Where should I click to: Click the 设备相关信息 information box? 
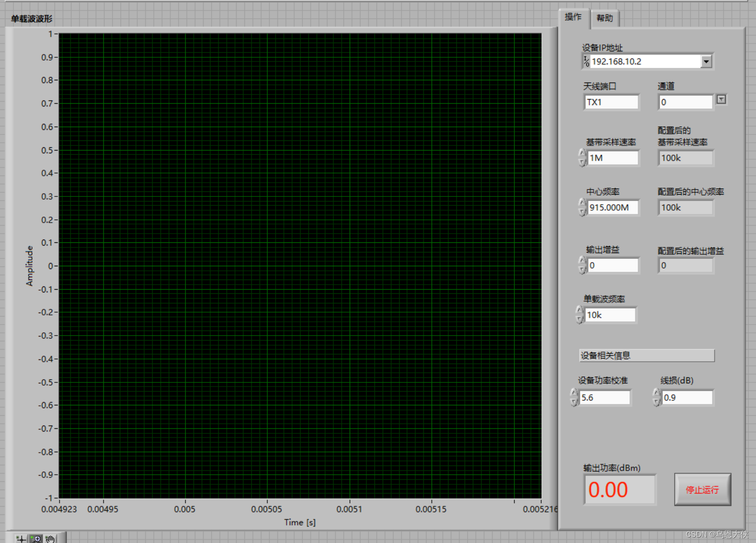pyautogui.click(x=646, y=355)
